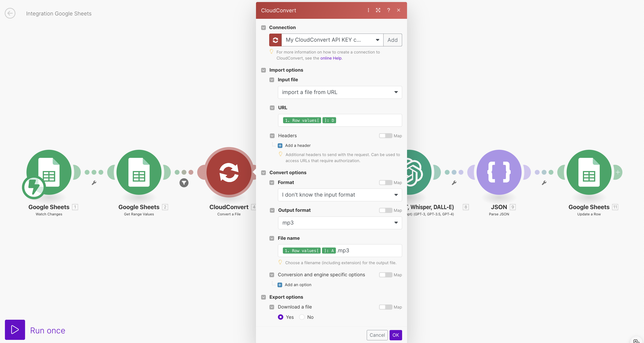Click the wrench between JSON and Google Sheets
644x343 pixels.
544,183
